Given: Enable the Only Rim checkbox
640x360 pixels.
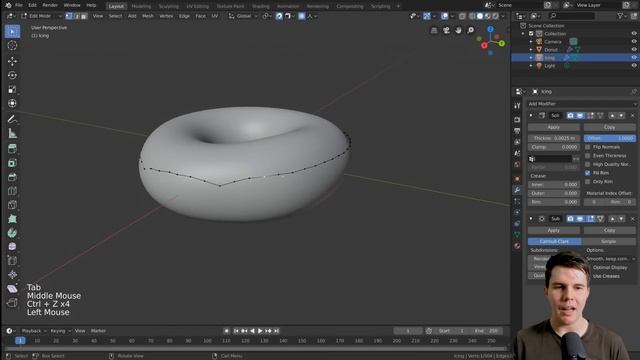Looking at the screenshot, I should 588,182.
